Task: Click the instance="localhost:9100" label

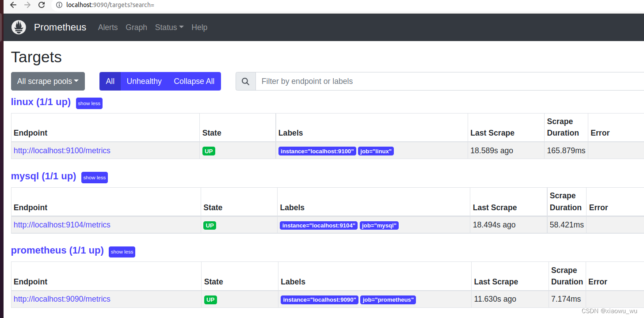Action: tap(317, 151)
